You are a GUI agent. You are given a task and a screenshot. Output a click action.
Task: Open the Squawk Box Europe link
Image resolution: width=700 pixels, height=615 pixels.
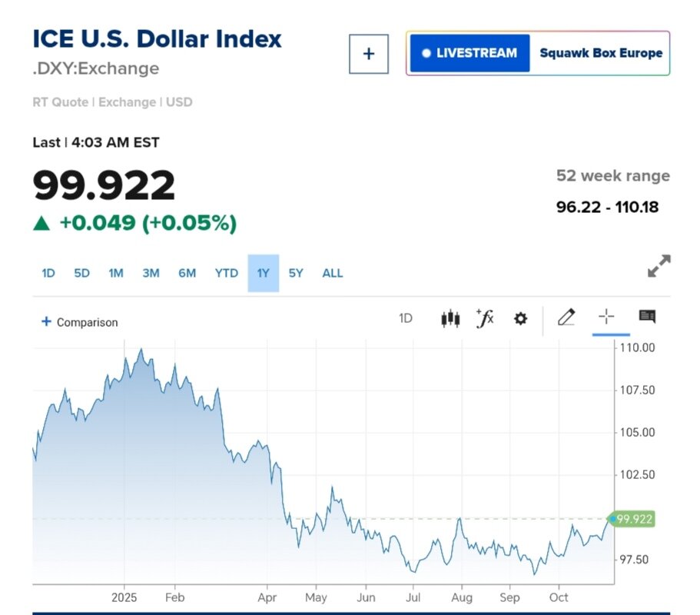coord(601,53)
